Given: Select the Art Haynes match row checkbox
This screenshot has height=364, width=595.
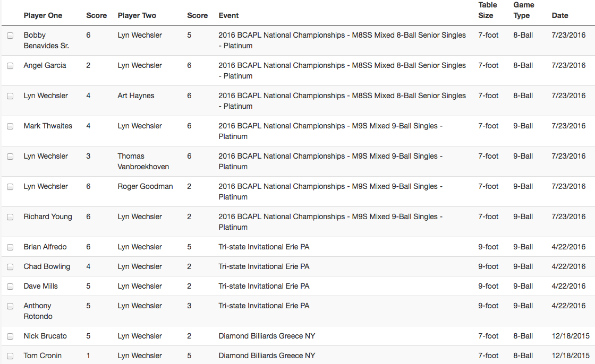Looking at the screenshot, I should click(10, 97).
